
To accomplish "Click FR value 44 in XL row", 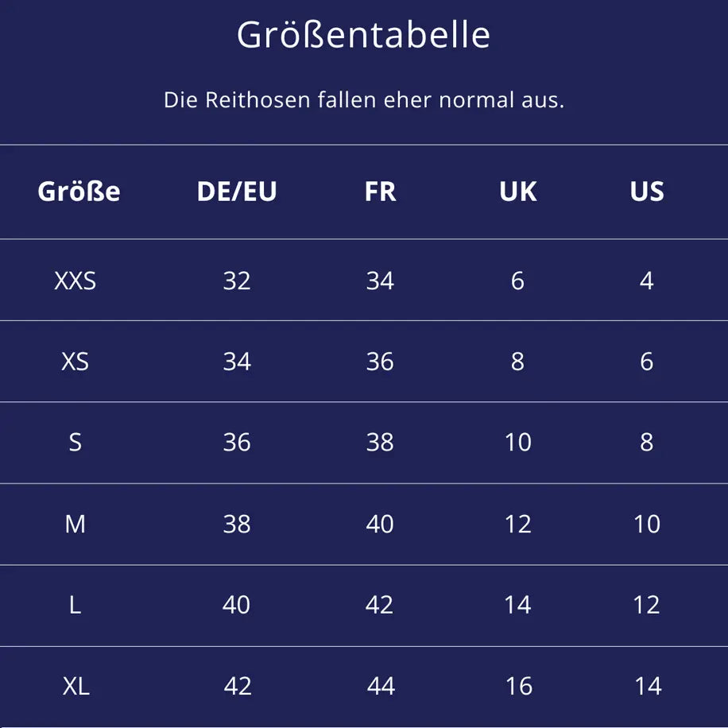I will tap(381, 686).
